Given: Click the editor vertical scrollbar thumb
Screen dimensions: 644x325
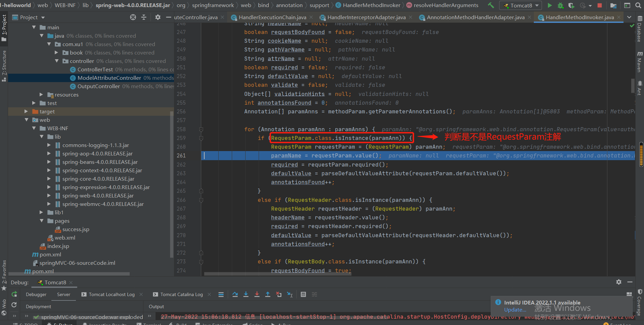Looking at the screenshot, I should point(633,86).
